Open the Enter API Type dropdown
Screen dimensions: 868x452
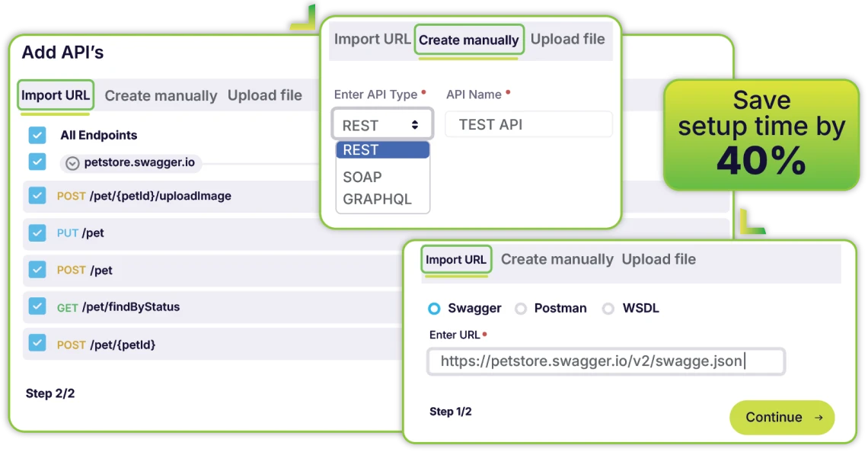point(381,124)
